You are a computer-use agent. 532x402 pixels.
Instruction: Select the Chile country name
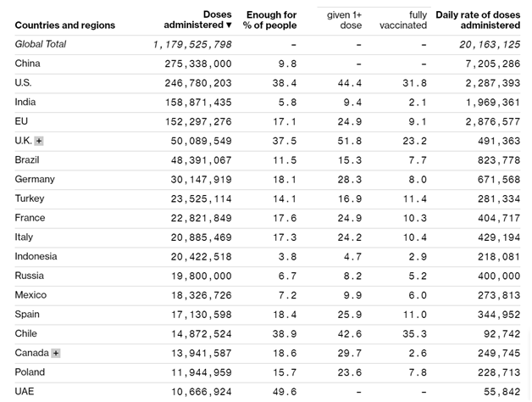tap(25, 333)
